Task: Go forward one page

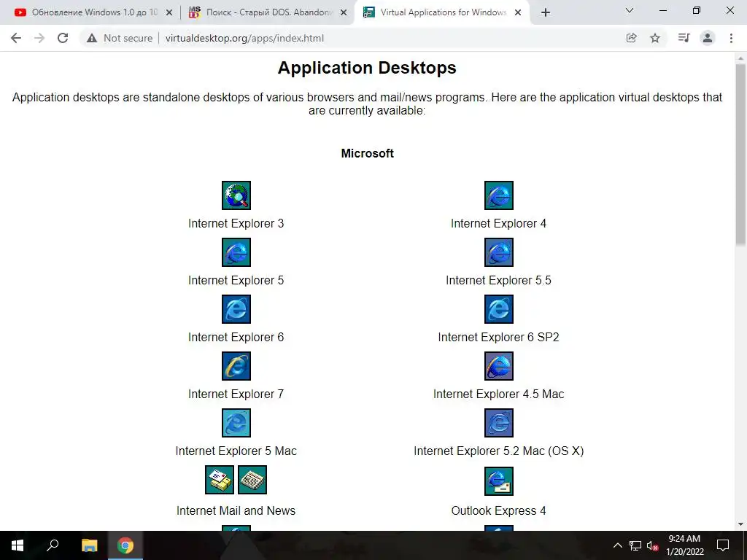Action: click(x=39, y=38)
